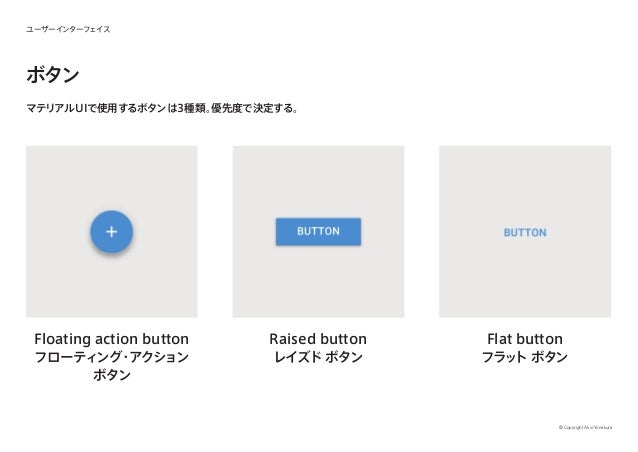Screen dimensions: 638x452
Task: Select the Flat button preview panel
Action: pos(525,231)
